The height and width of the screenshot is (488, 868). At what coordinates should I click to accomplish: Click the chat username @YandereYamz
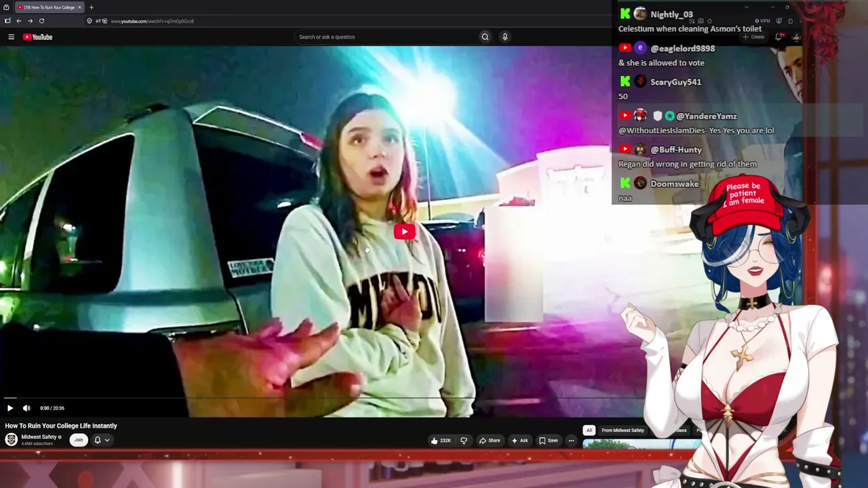[706, 116]
